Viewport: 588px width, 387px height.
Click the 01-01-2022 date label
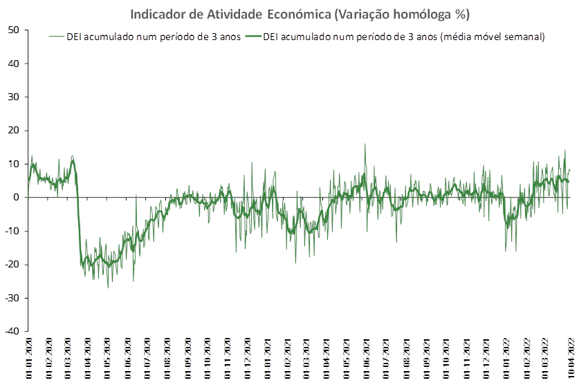coord(506,358)
